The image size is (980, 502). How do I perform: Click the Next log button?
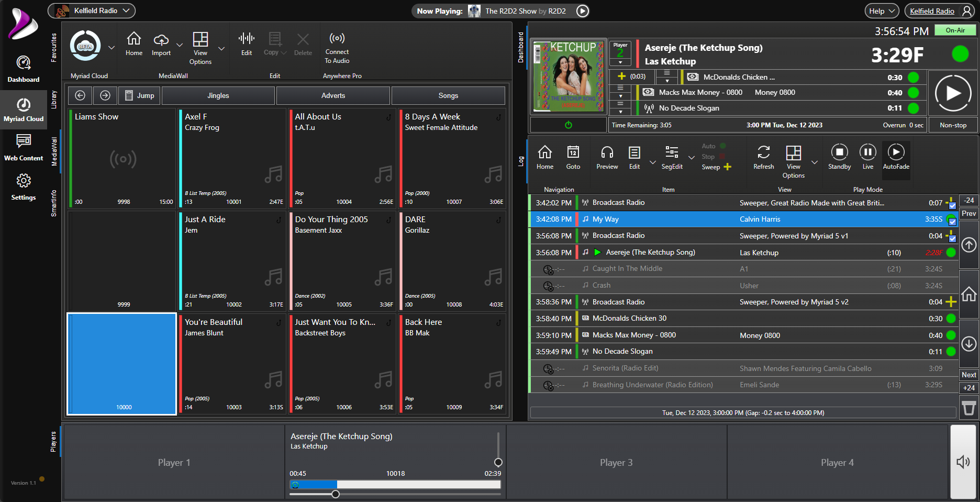tap(969, 375)
